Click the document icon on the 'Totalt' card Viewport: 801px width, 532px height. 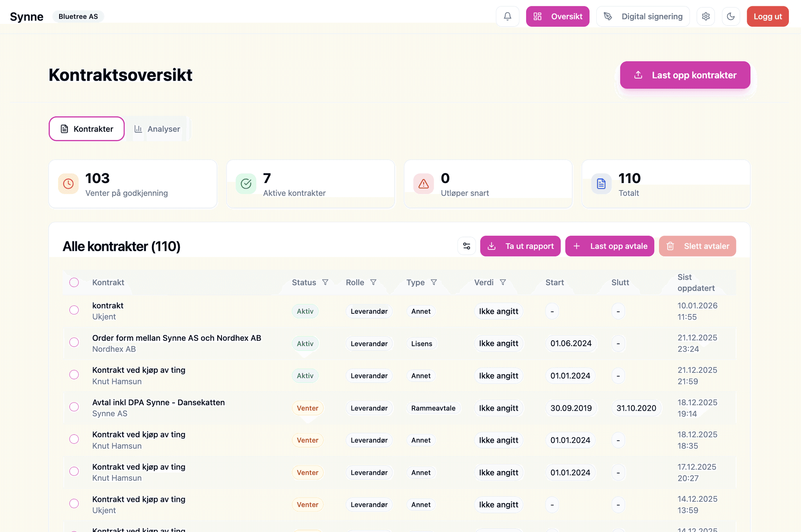pos(601,184)
